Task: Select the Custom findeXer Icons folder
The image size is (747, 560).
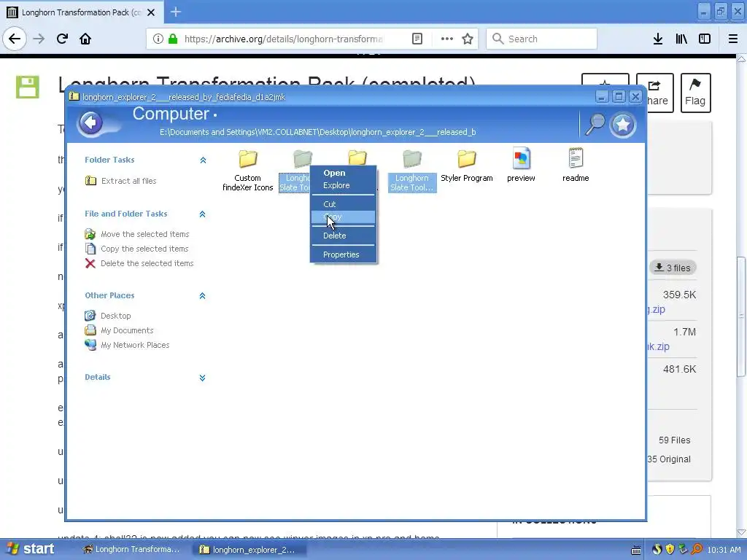Action: pyautogui.click(x=248, y=169)
